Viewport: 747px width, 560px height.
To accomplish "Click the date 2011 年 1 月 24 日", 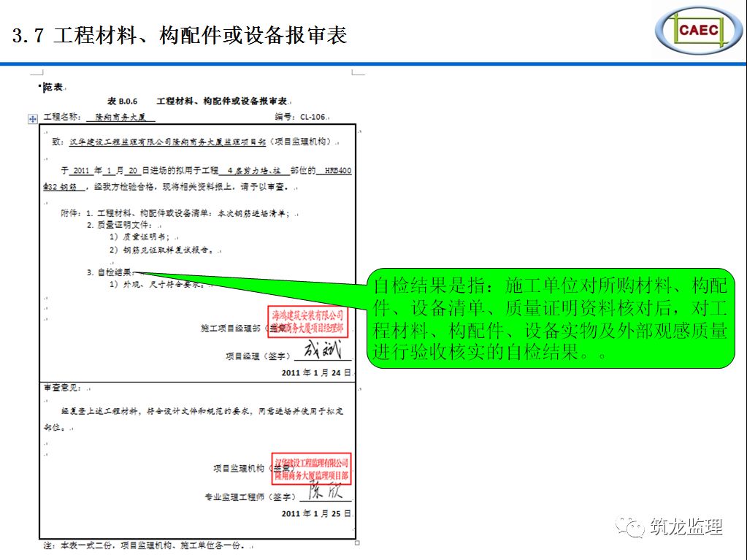I will click(x=316, y=372).
